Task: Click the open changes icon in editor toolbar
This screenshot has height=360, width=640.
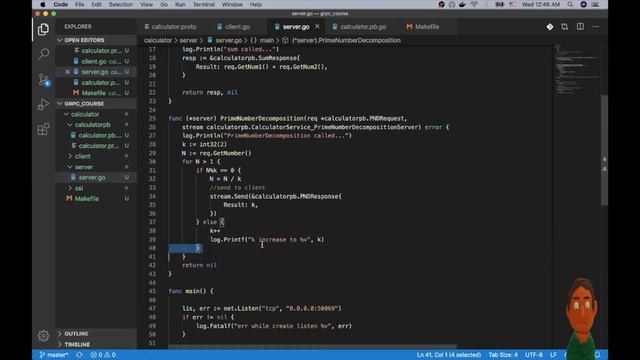Action: coord(564,27)
